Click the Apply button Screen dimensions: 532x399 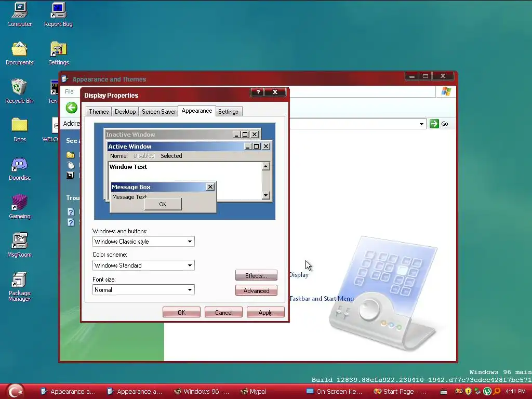tap(265, 312)
